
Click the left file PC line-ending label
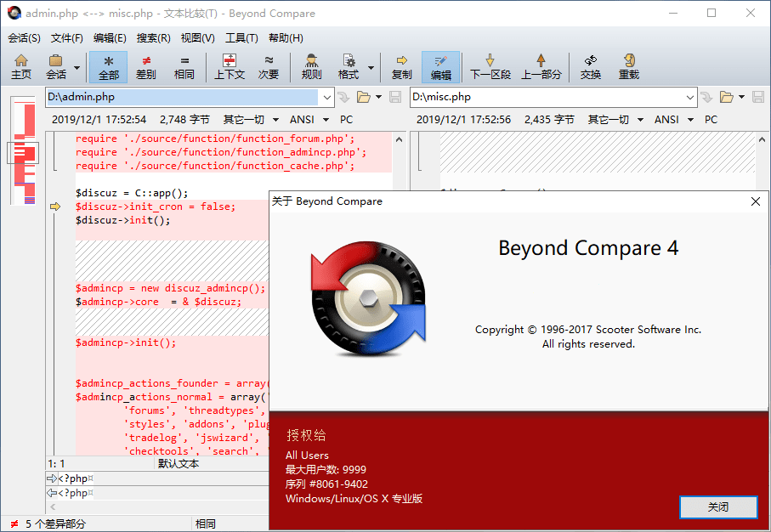coord(346,120)
